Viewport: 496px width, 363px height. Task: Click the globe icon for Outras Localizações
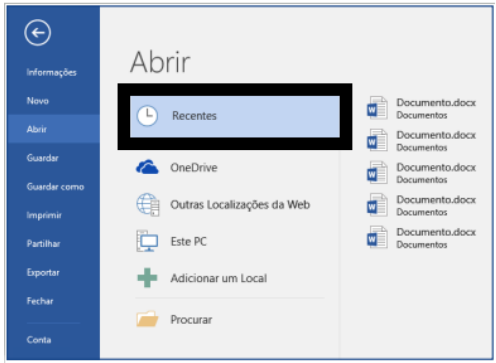pyautogui.click(x=148, y=205)
